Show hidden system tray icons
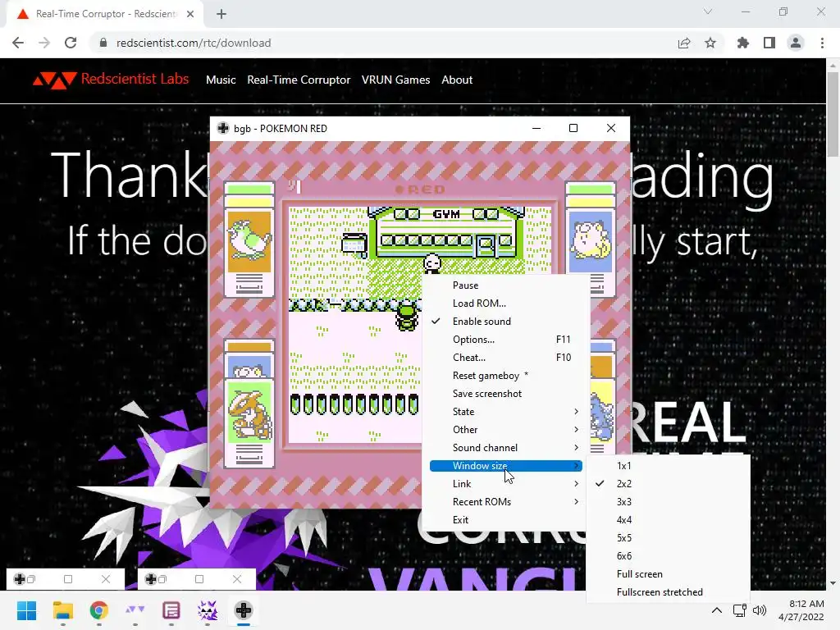 [x=716, y=610]
